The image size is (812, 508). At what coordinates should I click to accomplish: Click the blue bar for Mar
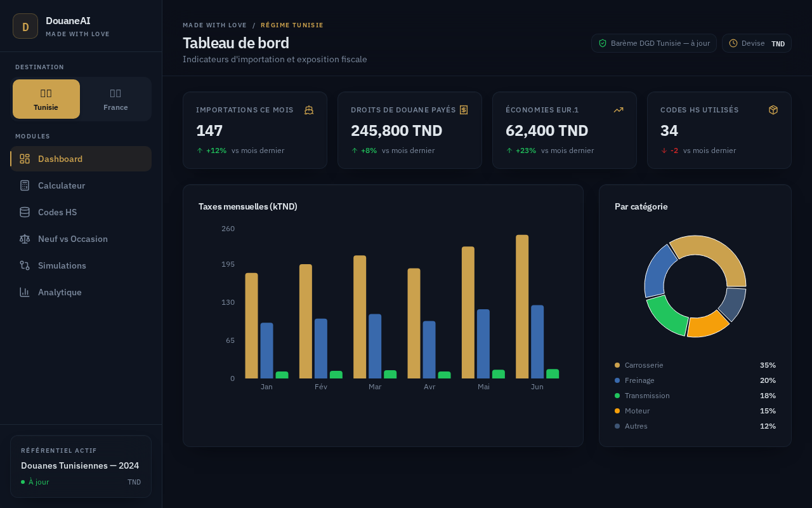tap(375, 346)
